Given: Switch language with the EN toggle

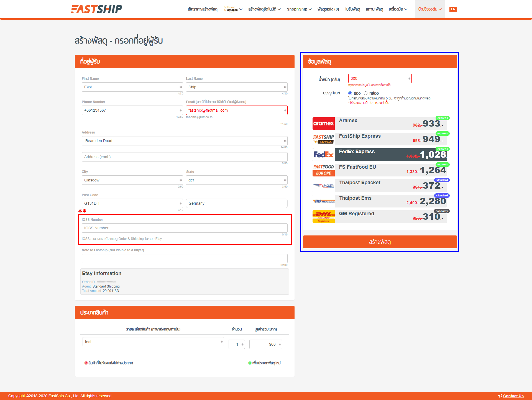Looking at the screenshot, I should [x=453, y=9].
